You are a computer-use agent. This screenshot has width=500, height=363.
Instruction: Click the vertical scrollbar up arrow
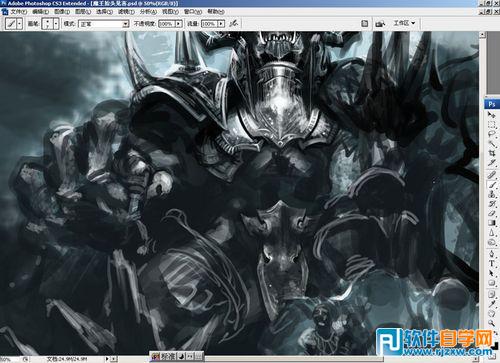coord(482,35)
